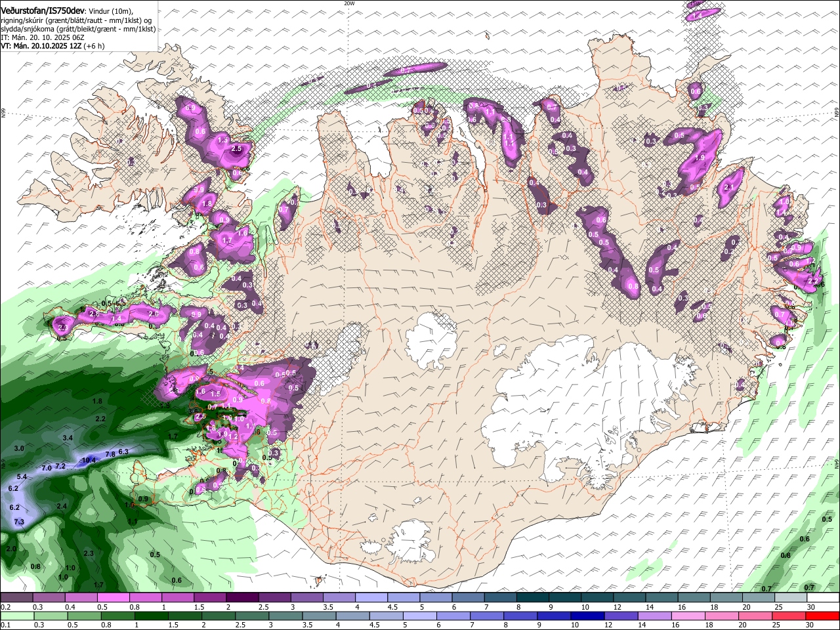Image resolution: width=840 pixels, height=630 pixels.
Task: Click the 2.1 snow value in northeast Iceland
Action: tap(728, 187)
